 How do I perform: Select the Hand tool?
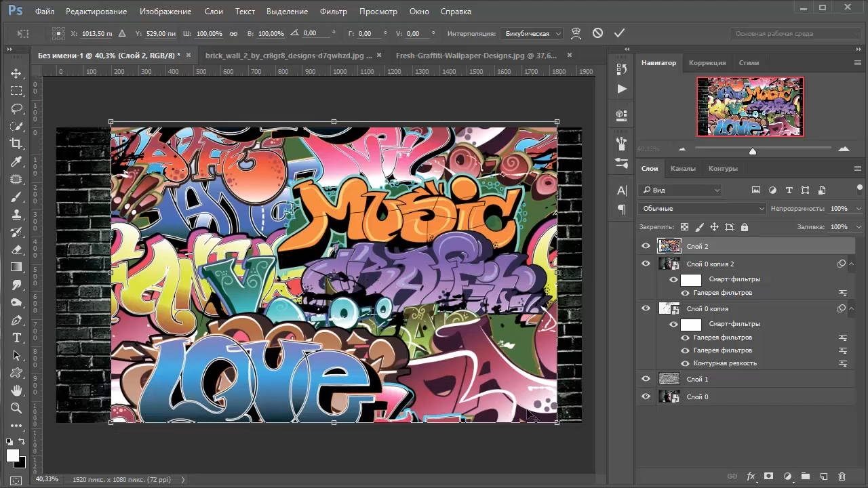coord(16,390)
